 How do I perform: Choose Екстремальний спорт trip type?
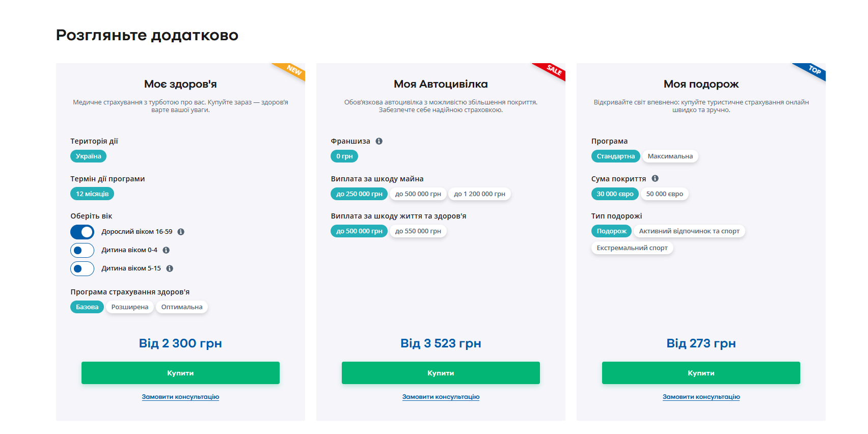(632, 248)
